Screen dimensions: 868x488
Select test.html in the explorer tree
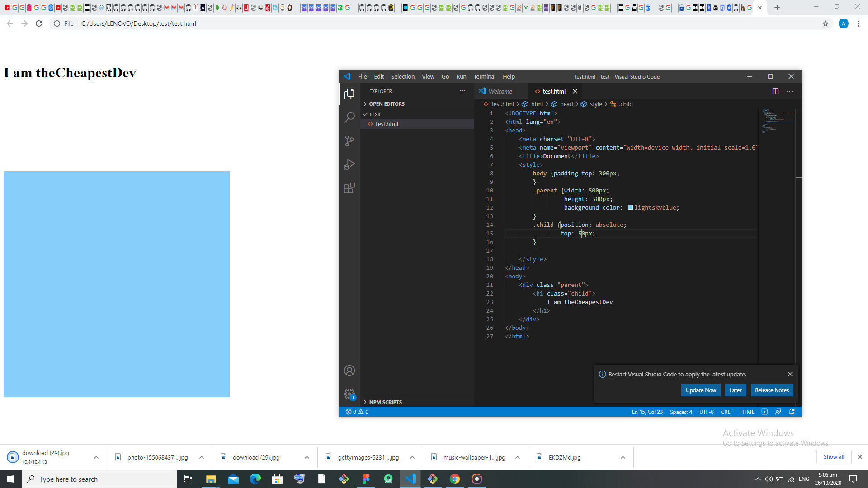click(417, 124)
